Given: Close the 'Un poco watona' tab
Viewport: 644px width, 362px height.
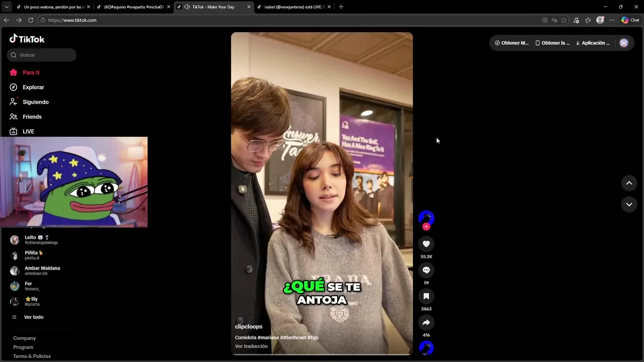Looking at the screenshot, I should pyautogui.click(x=88, y=7).
